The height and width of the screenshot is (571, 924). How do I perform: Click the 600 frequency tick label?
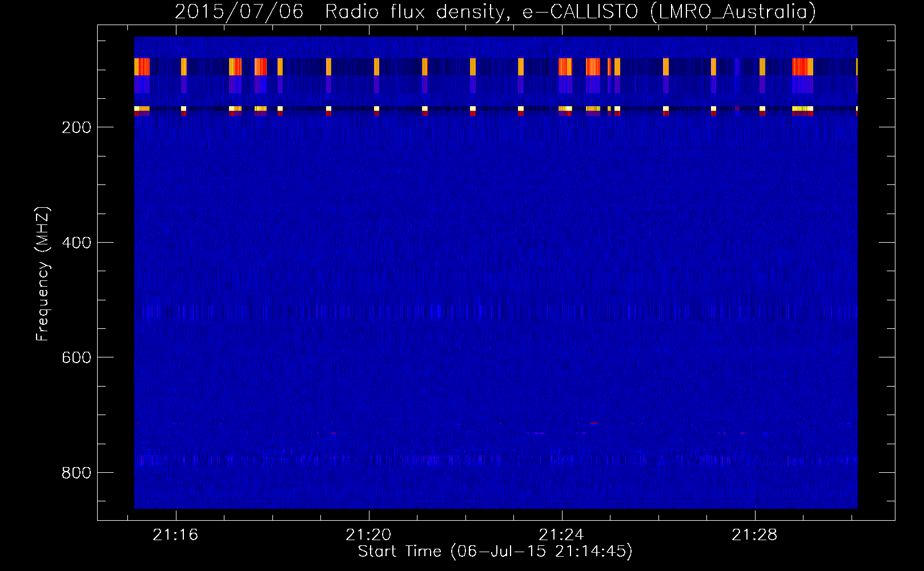(x=77, y=357)
